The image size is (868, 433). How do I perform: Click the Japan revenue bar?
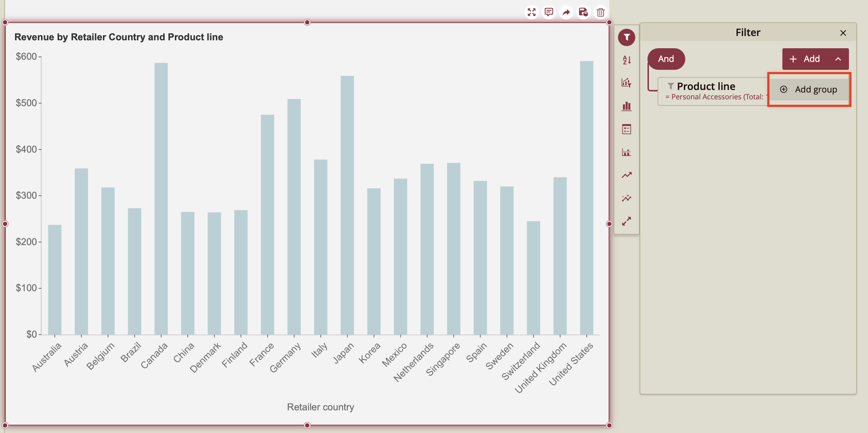(x=347, y=205)
